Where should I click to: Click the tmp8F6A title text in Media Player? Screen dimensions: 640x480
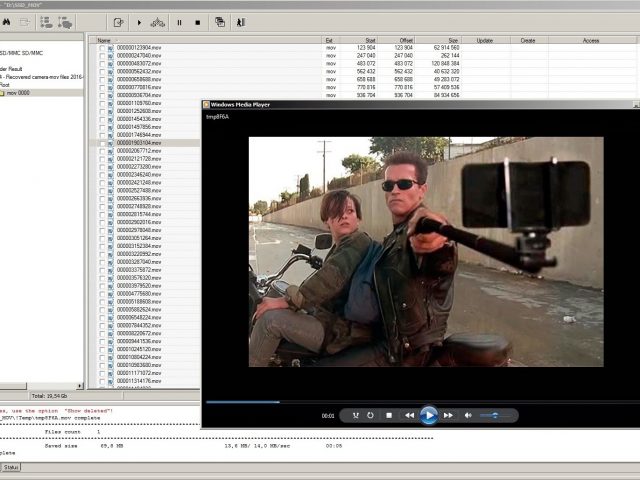(218, 117)
